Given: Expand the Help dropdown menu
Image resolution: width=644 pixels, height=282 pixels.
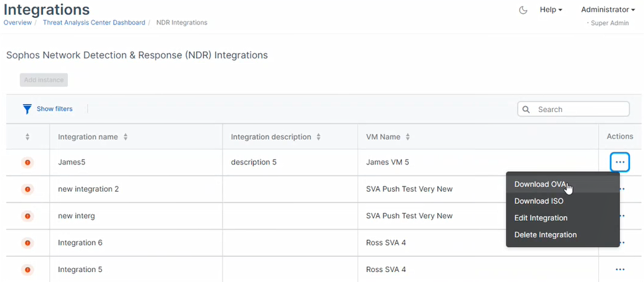Looking at the screenshot, I should pos(551,10).
